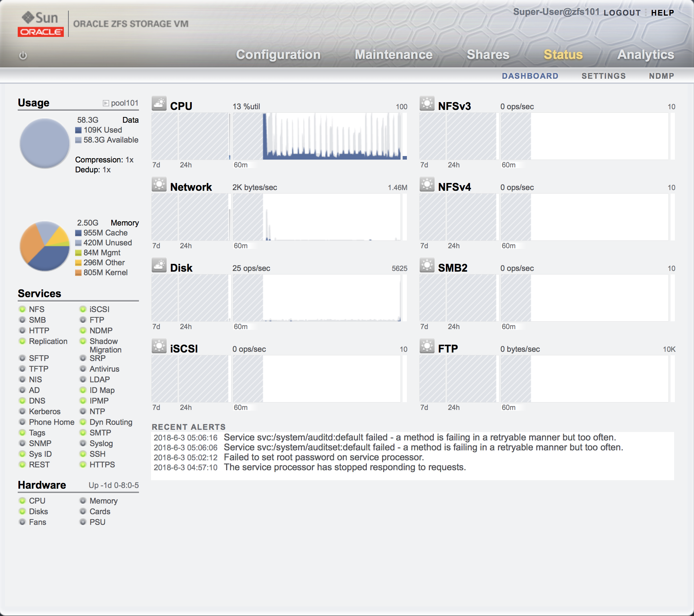Click status light next to Memory hardware
This screenshot has height=616, width=694.
coord(83,501)
